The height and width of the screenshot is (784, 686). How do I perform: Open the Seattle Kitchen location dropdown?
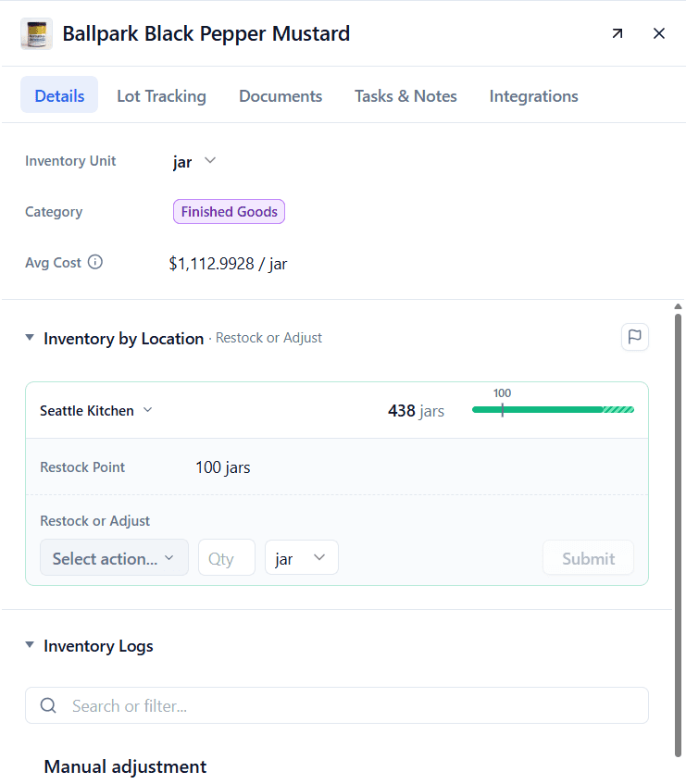[96, 410]
